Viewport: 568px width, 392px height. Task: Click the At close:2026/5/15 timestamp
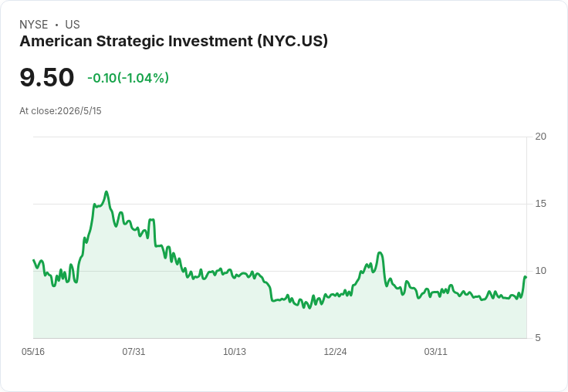60,111
